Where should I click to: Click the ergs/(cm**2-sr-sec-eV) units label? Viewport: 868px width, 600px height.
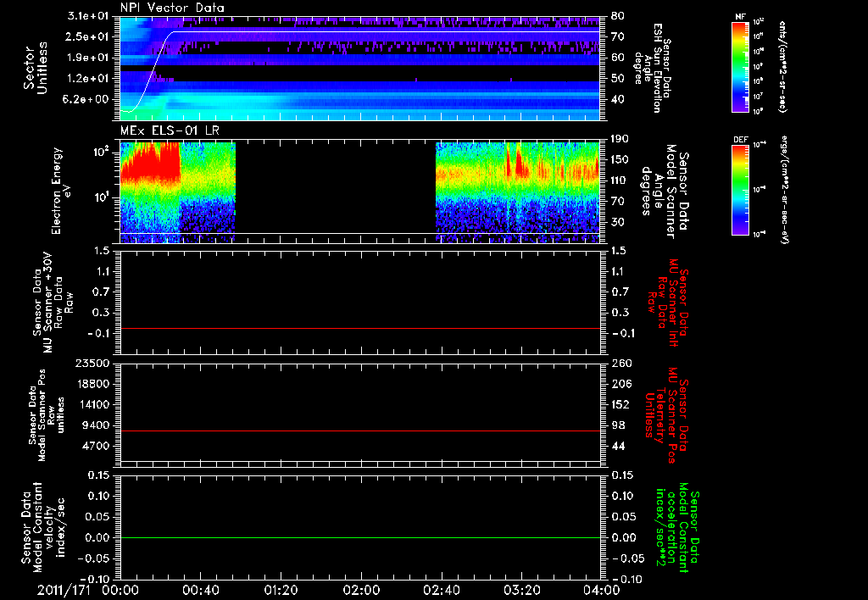click(784, 190)
